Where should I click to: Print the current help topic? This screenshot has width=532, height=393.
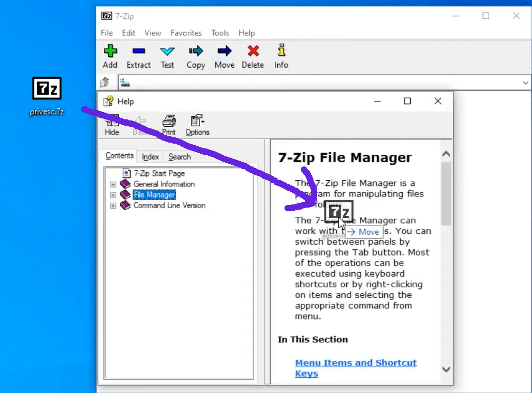169,125
